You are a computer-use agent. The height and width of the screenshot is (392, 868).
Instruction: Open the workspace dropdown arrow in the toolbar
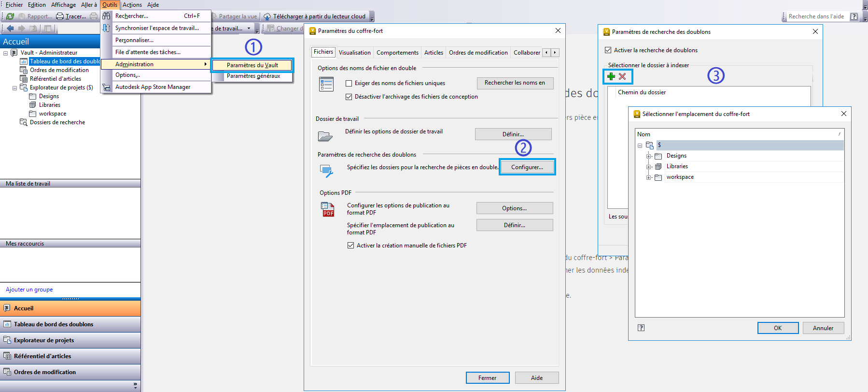click(x=249, y=29)
